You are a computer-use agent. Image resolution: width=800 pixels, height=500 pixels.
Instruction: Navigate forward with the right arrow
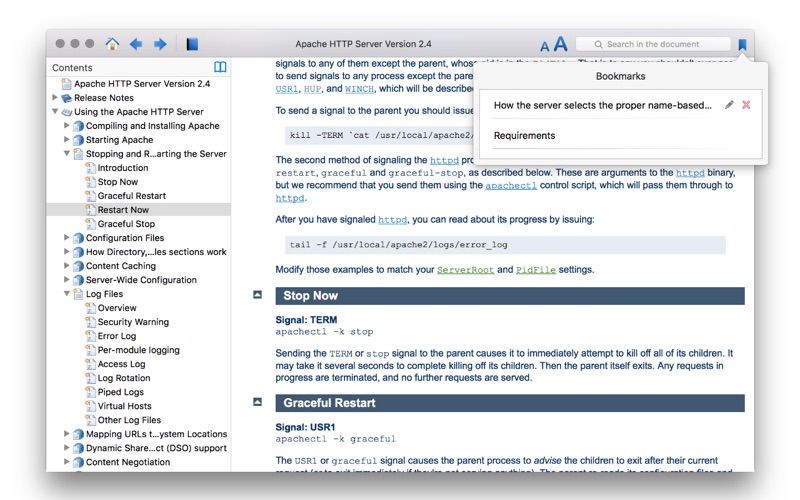pyautogui.click(x=160, y=44)
